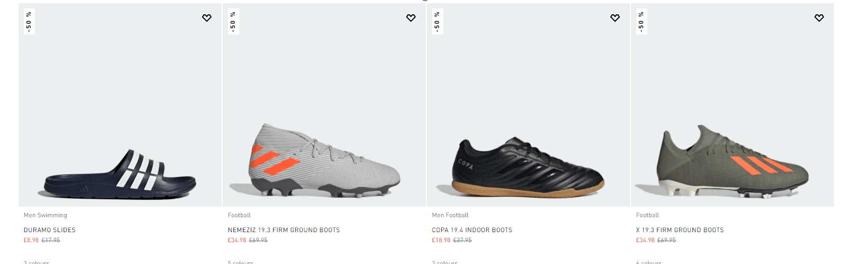Save Copa 19.4 Indoor Boots to wishlist
This screenshot has width=868, height=264.
[x=615, y=18]
